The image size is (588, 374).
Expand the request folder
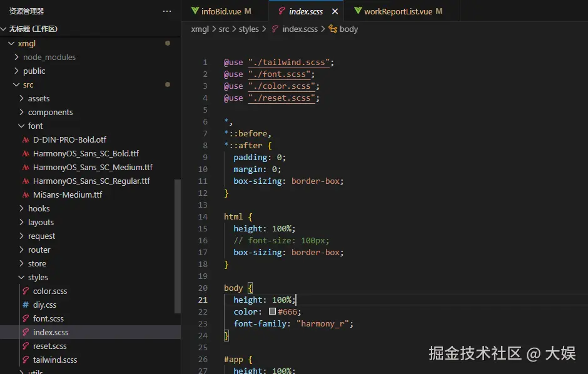click(x=21, y=236)
